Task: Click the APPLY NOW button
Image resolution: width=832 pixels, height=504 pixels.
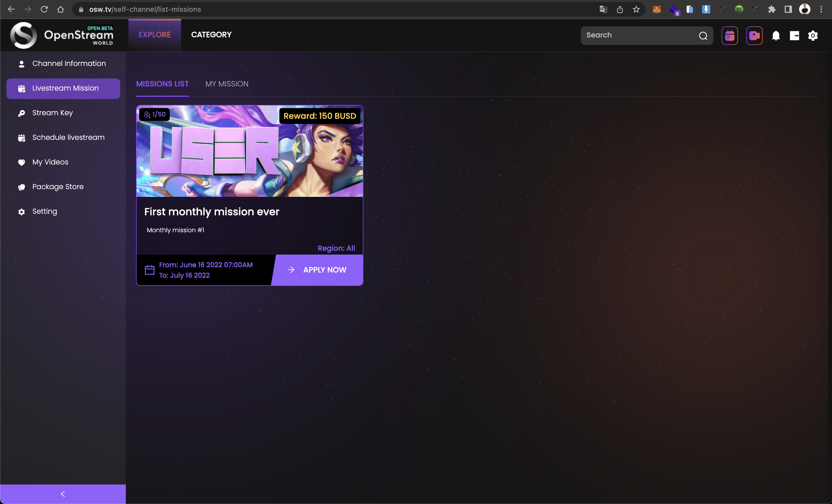Action: [x=317, y=270]
